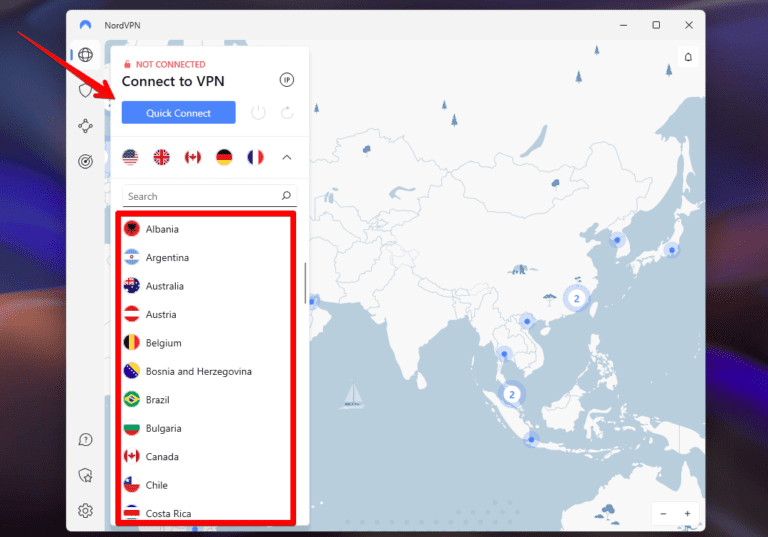The height and width of the screenshot is (537, 768).
Task: Click the notification bell icon
Action: 688,57
